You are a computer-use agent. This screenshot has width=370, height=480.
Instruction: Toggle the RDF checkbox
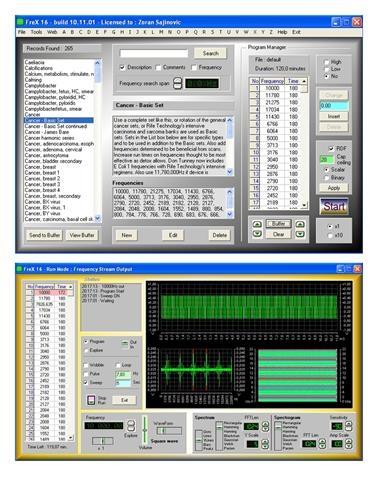[331, 148]
